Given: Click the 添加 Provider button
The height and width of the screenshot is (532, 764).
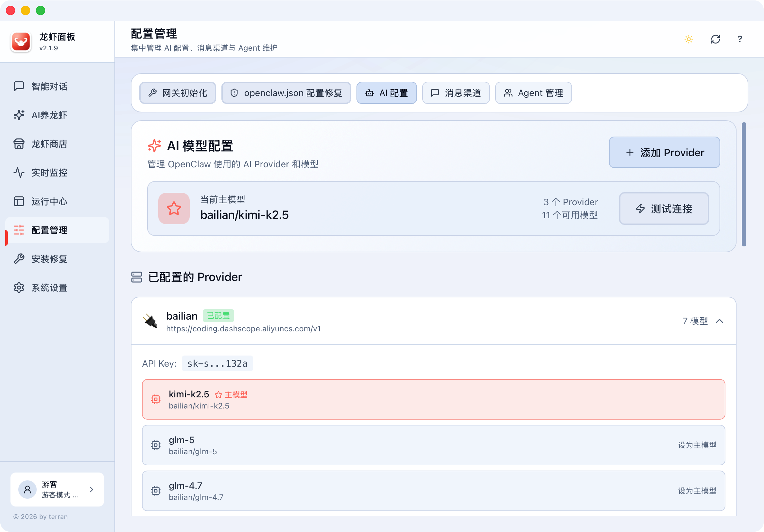Looking at the screenshot, I should point(664,152).
